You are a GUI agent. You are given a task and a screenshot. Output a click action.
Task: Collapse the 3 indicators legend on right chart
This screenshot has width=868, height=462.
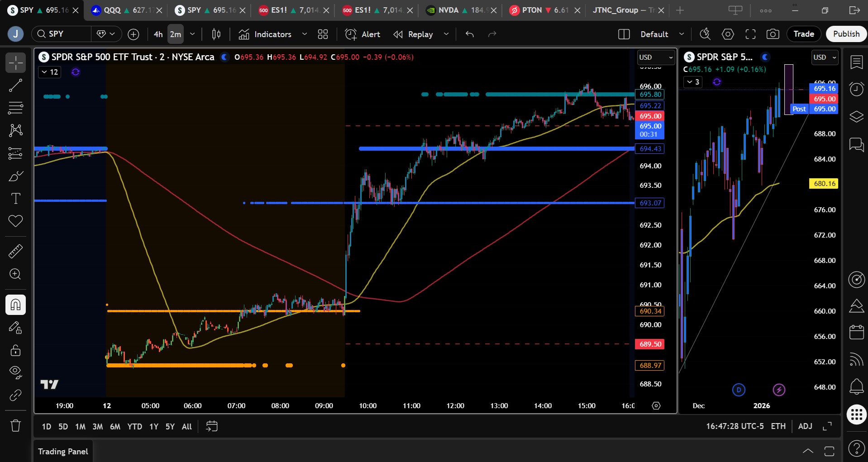(x=692, y=82)
